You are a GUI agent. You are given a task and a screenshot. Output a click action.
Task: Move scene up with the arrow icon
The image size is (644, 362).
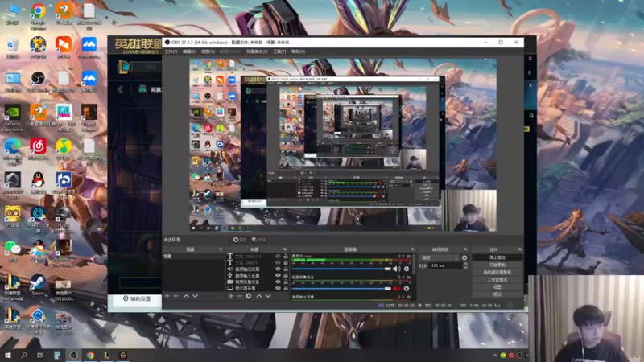click(x=186, y=296)
